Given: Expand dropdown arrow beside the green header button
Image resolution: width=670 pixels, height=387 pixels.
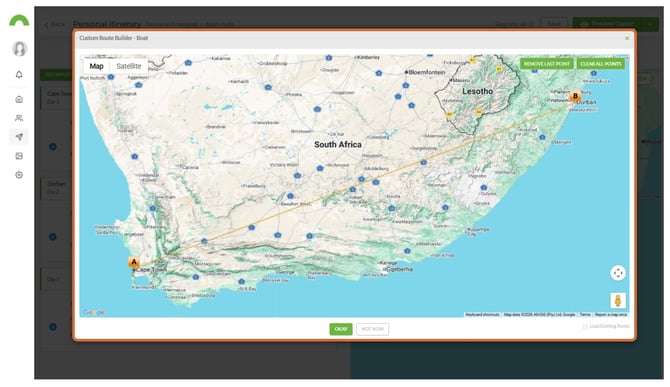Looking at the screenshot, I should tap(650, 24).
